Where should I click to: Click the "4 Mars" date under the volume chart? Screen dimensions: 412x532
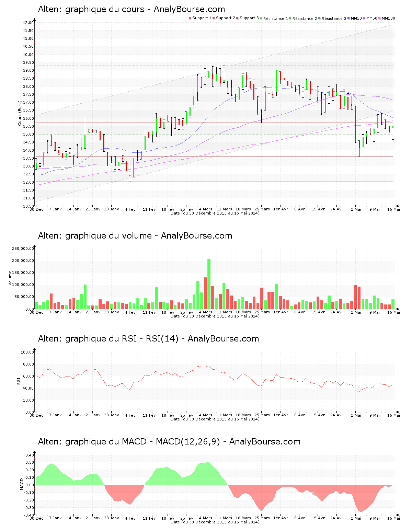(x=206, y=312)
